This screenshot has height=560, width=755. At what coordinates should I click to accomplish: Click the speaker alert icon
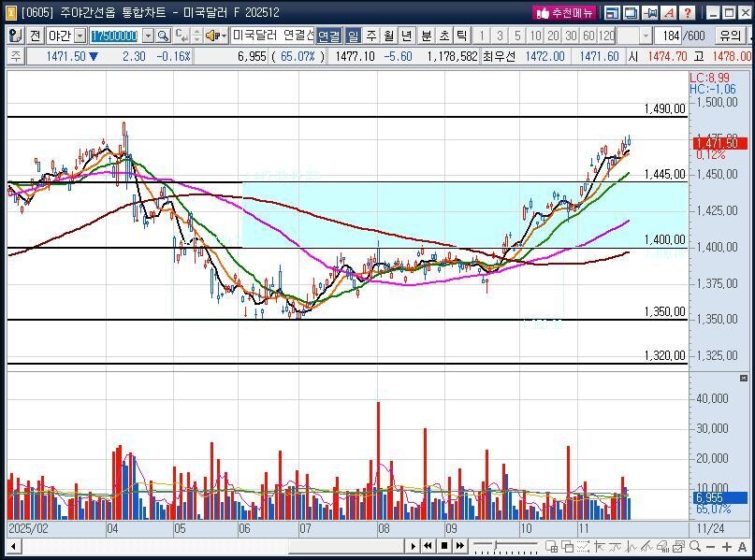(x=212, y=36)
